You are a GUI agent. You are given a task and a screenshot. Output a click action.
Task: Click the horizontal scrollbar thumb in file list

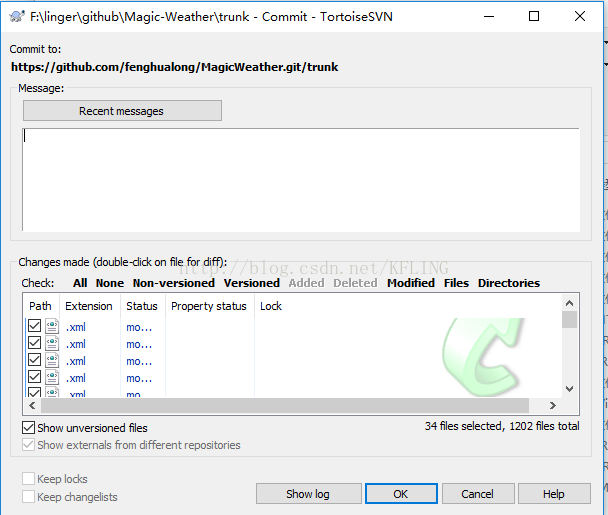pyautogui.click(x=285, y=406)
